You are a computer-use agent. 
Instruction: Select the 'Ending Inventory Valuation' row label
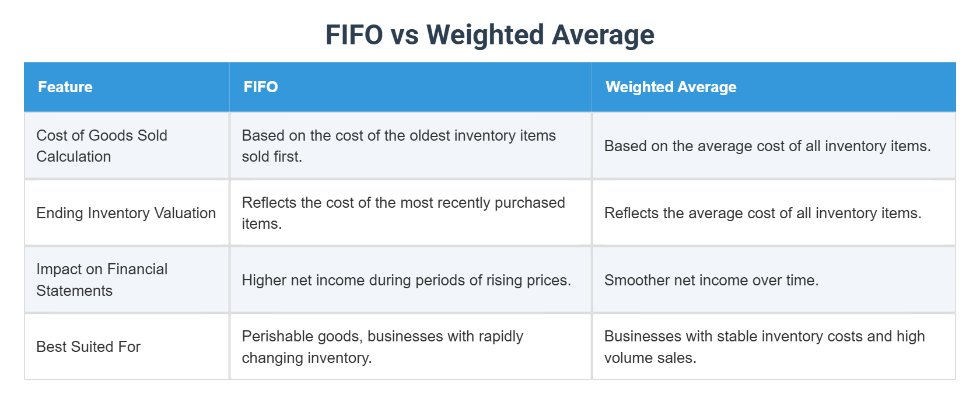tap(126, 213)
